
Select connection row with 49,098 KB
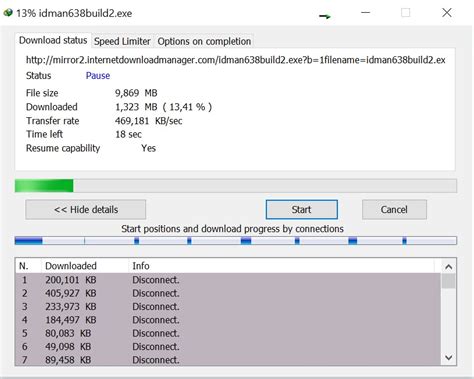coord(228,347)
